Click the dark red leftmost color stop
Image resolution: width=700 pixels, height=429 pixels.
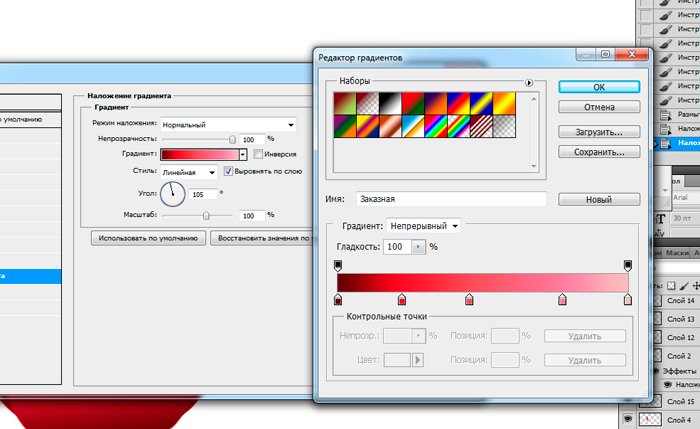tap(337, 299)
